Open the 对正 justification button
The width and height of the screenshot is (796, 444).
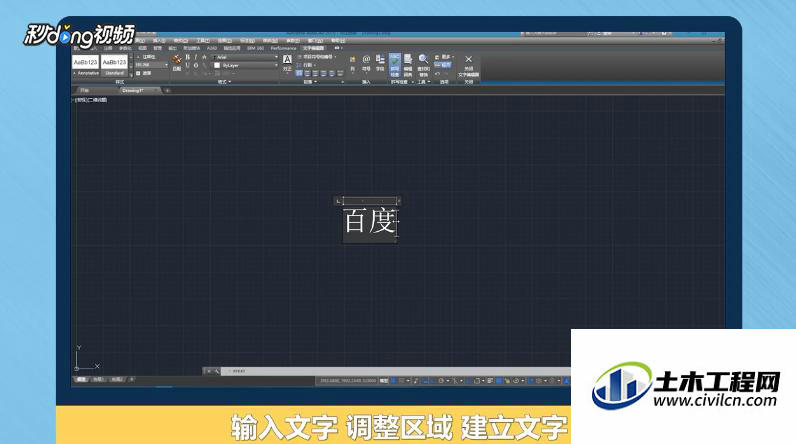point(287,63)
